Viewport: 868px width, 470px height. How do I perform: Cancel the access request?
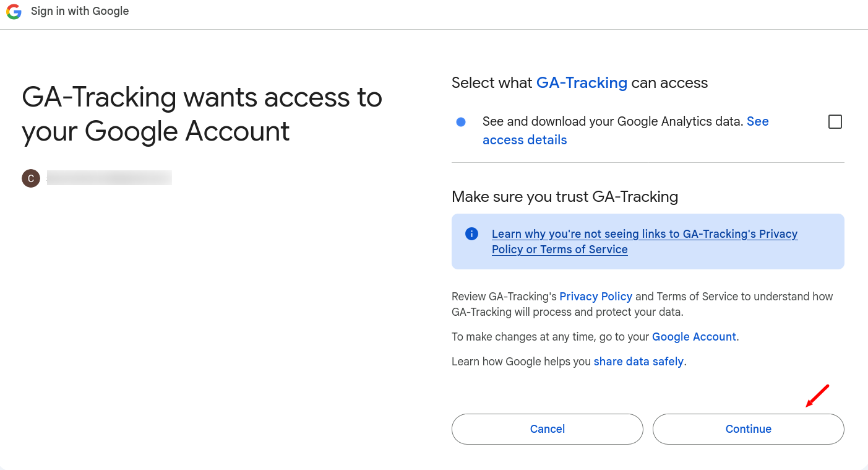coord(548,429)
